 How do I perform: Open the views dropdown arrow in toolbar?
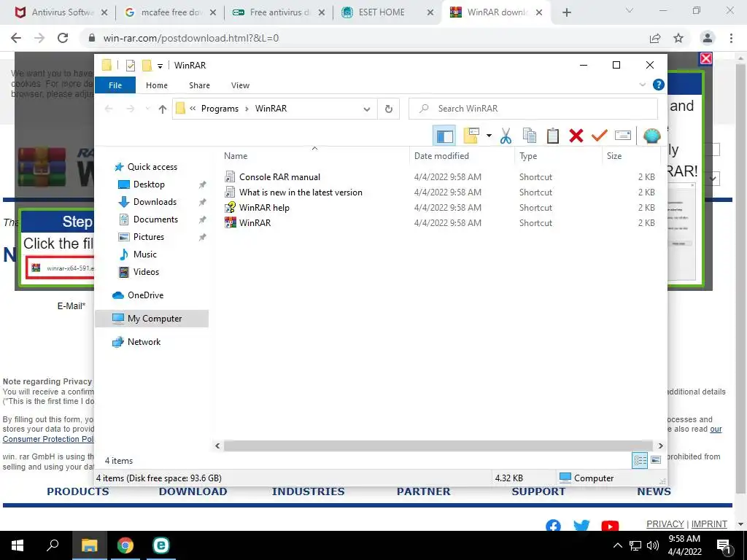pos(489,136)
